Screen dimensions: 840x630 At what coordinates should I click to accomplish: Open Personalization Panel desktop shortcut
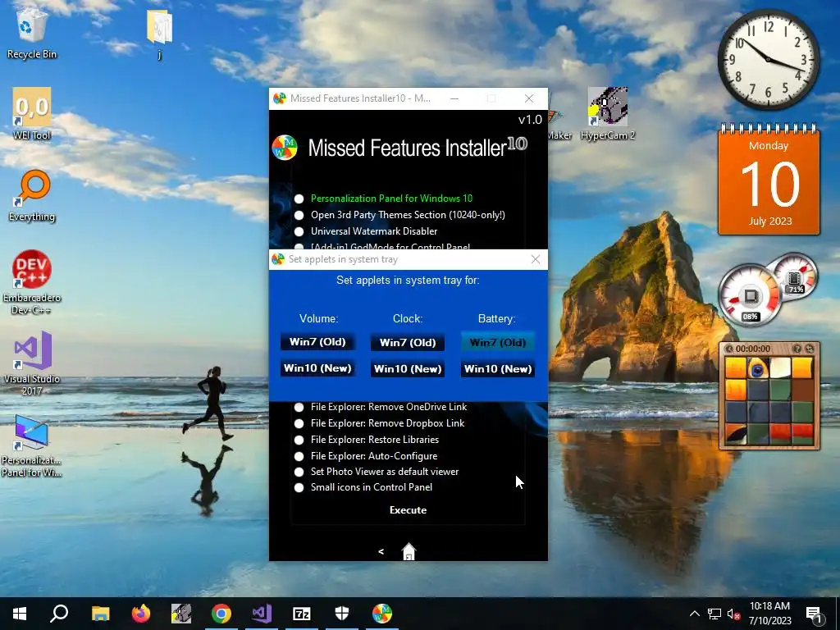(32, 445)
